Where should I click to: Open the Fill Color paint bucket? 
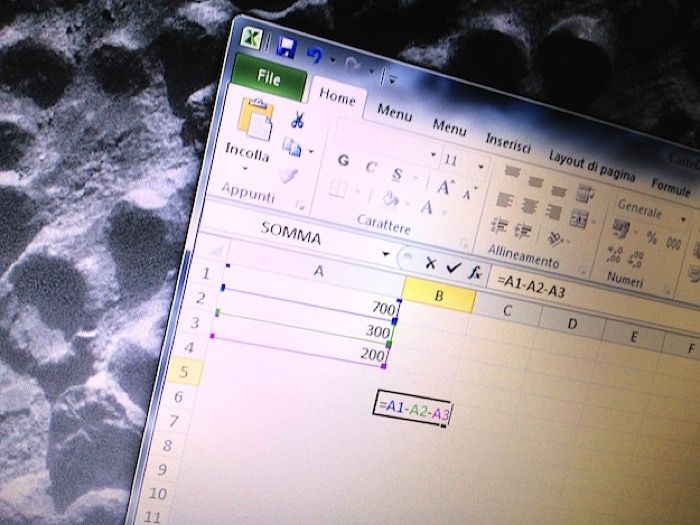[x=390, y=199]
